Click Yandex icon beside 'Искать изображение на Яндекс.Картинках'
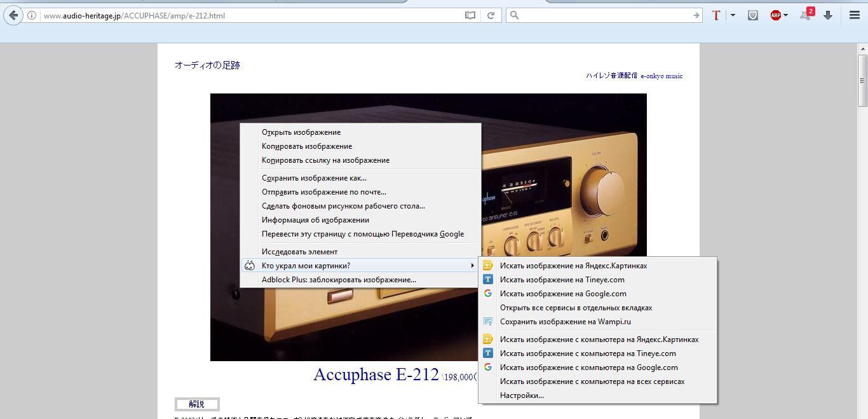The width and height of the screenshot is (868, 419). pyautogui.click(x=488, y=266)
